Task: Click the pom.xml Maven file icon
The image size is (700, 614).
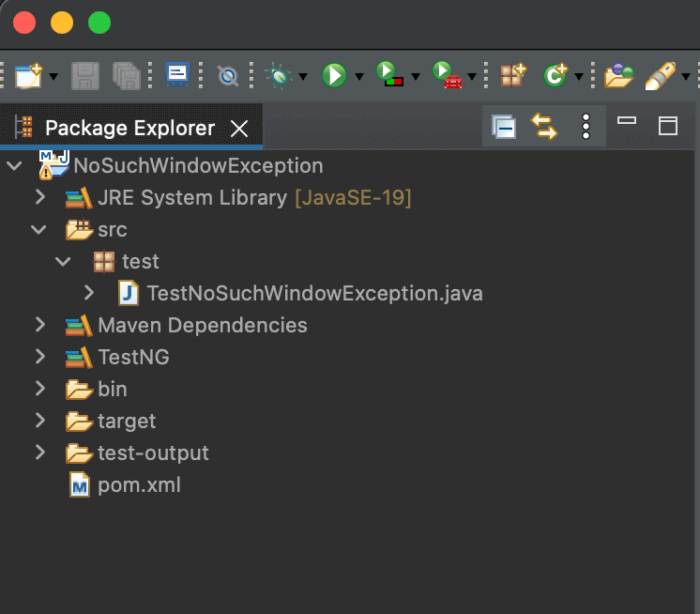Action: (x=80, y=485)
